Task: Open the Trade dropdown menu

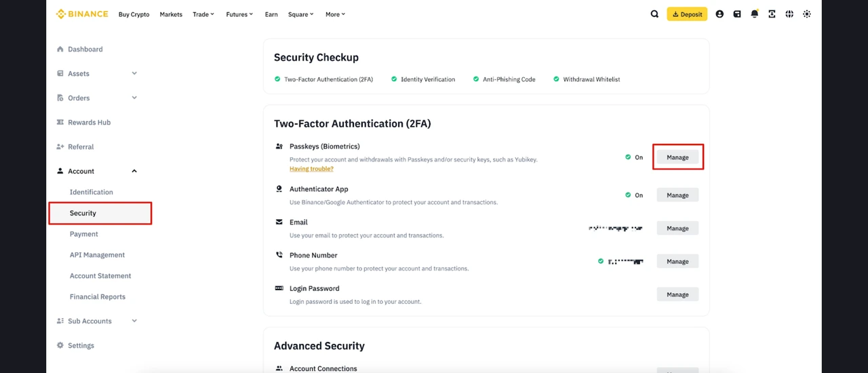Action: coord(203,14)
